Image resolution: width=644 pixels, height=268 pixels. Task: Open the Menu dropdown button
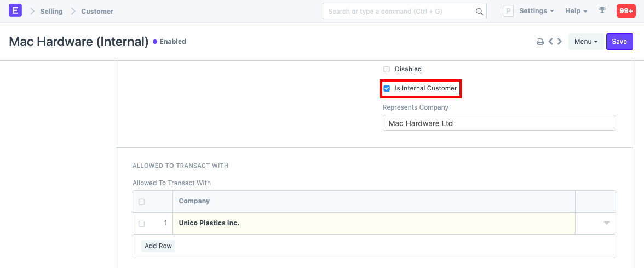click(585, 42)
